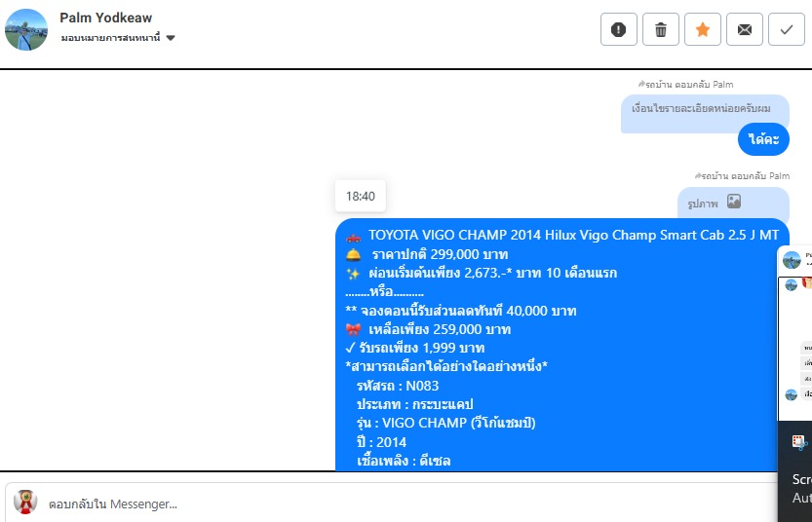Click the ผ่อนเริ่มต้นเพียง 2,673 บาท line

492,273
